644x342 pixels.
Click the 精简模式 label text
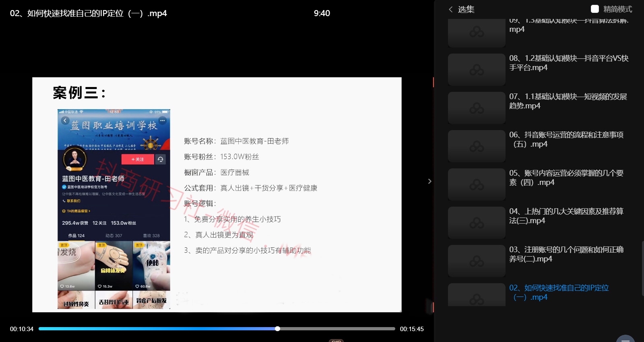click(617, 9)
